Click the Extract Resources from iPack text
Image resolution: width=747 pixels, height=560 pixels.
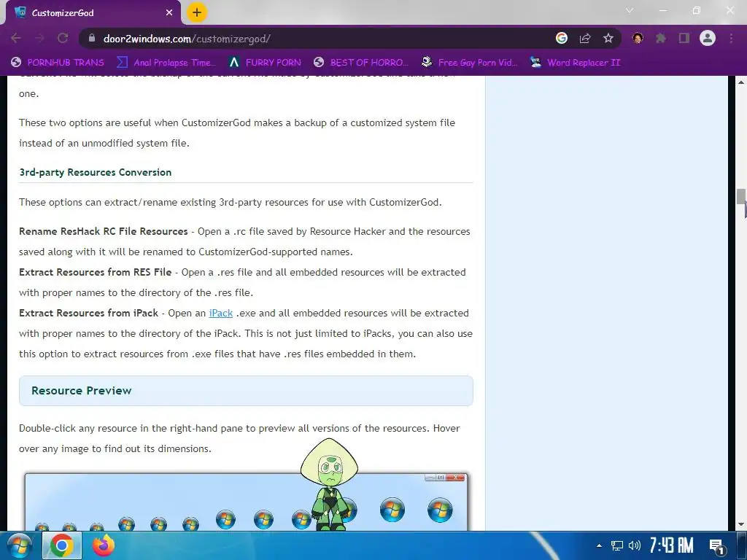(x=88, y=313)
